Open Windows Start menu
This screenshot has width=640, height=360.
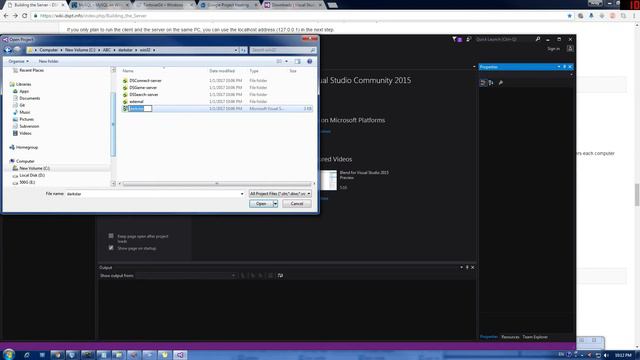click(x=9, y=354)
